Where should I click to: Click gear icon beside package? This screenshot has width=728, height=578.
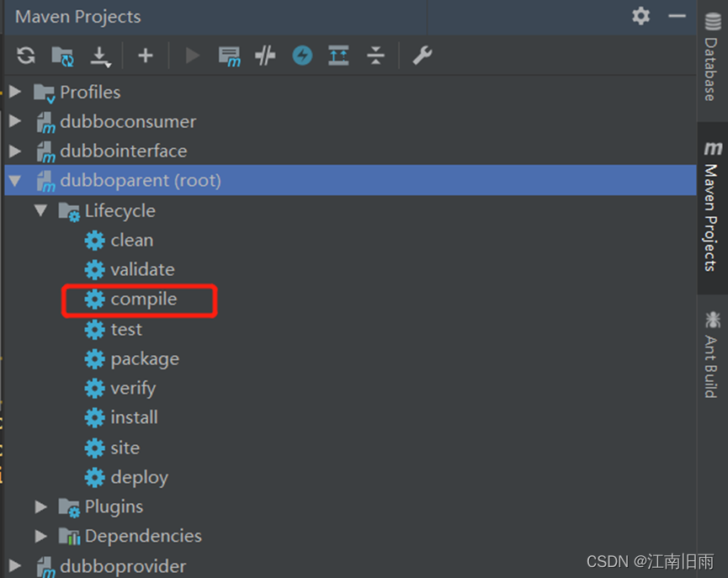(95, 359)
